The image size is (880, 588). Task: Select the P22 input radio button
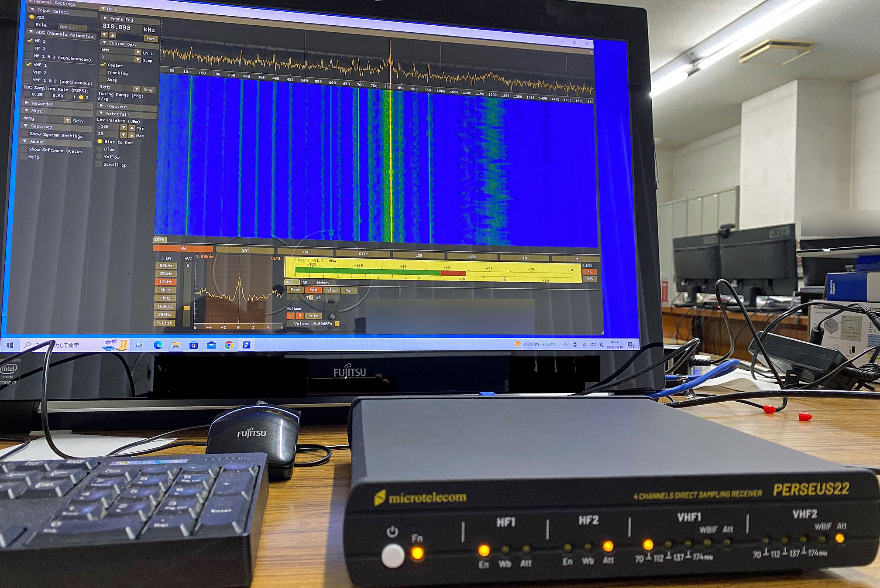click(x=31, y=17)
